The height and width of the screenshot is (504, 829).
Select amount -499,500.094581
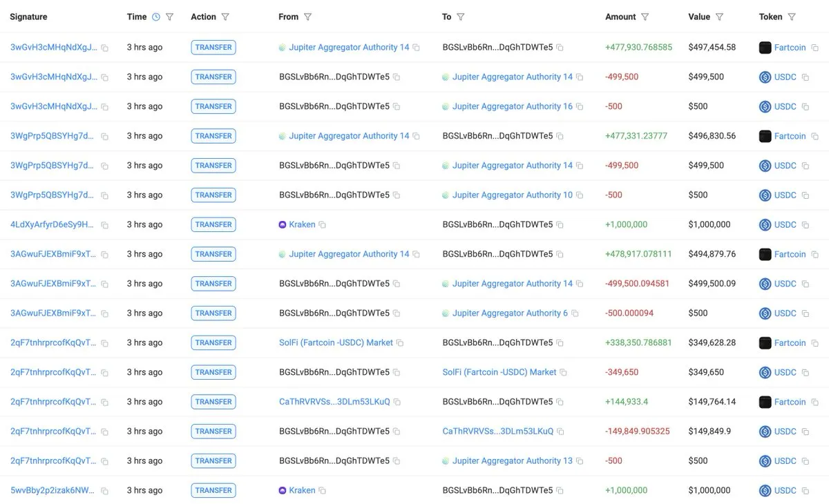tap(638, 283)
